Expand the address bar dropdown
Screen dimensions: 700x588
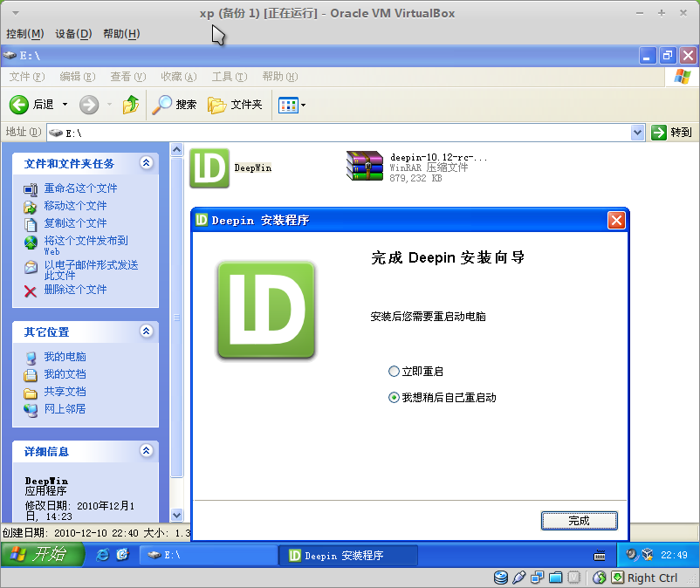(638, 133)
